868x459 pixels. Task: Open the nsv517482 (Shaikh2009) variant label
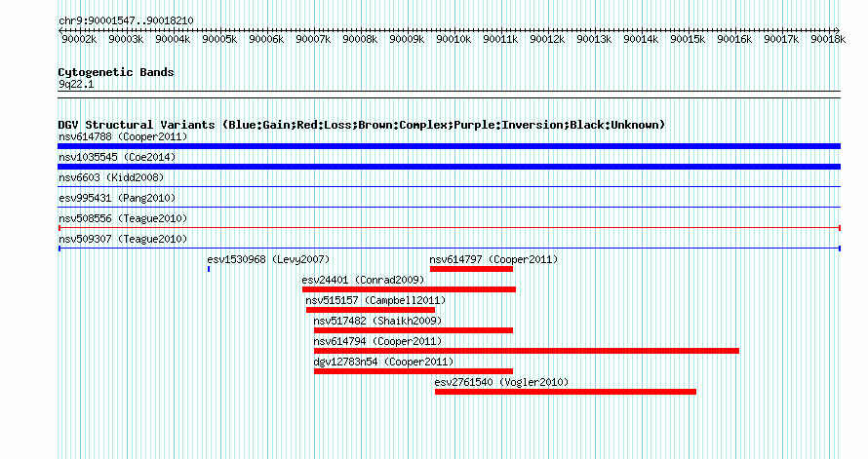[x=377, y=321]
